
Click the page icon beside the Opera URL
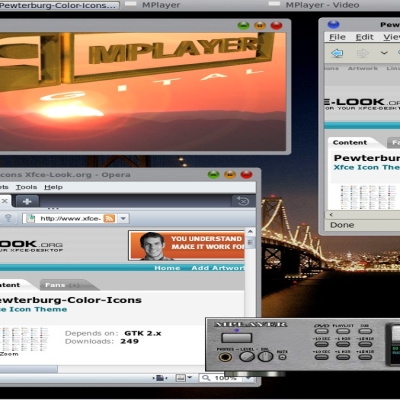tap(31, 219)
